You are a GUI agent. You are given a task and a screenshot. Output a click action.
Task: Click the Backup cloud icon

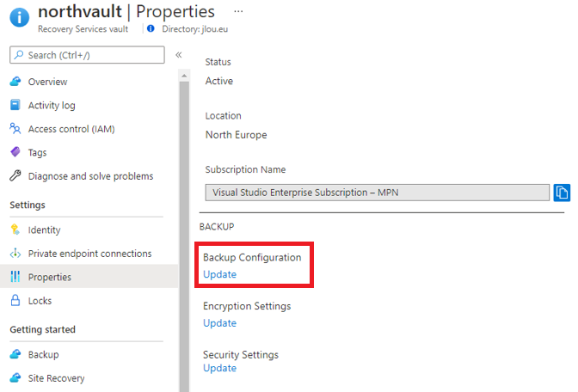point(15,354)
